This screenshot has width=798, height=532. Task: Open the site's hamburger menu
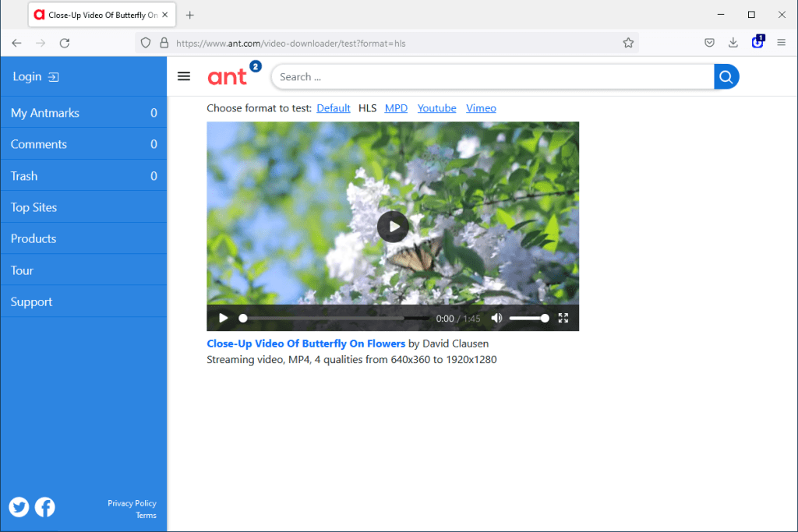click(184, 76)
